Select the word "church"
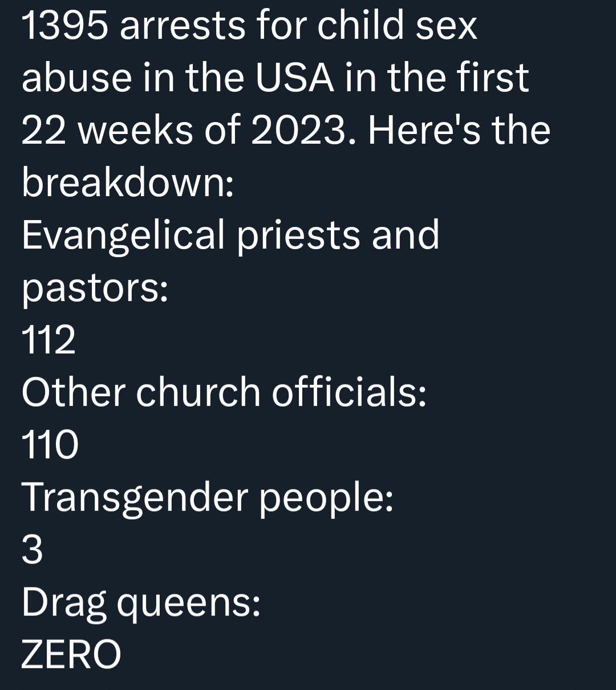 [198, 392]
